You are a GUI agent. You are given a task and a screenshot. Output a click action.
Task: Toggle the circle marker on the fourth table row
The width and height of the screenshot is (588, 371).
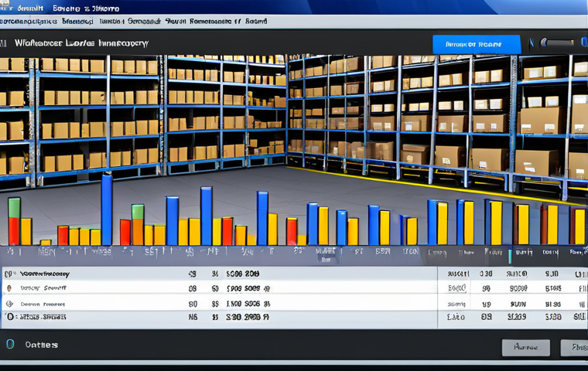point(9,317)
